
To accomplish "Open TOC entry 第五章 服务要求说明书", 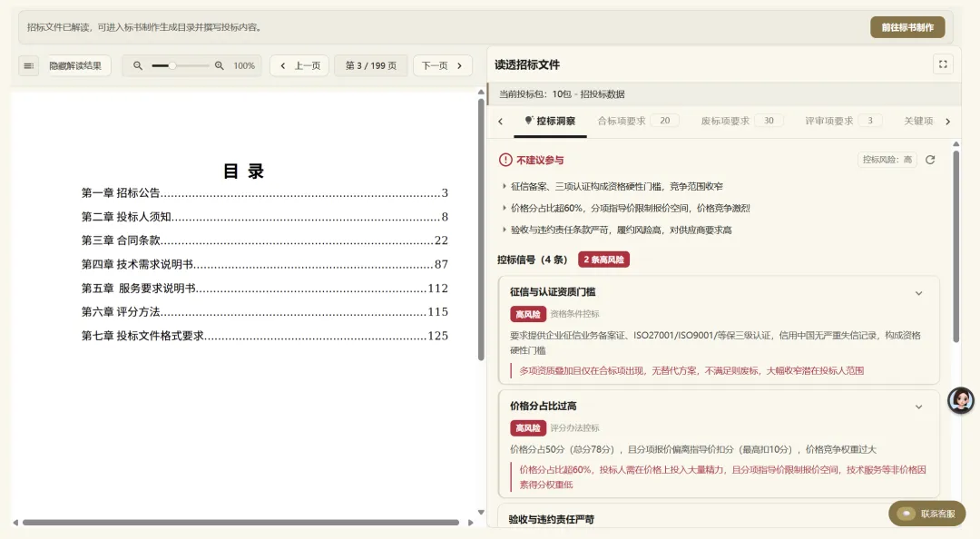I will coord(264,288).
